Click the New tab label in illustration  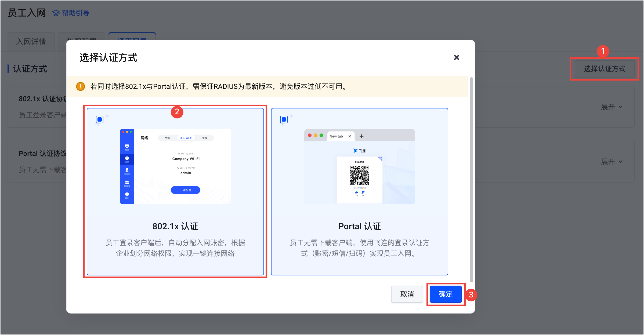(x=336, y=136)
